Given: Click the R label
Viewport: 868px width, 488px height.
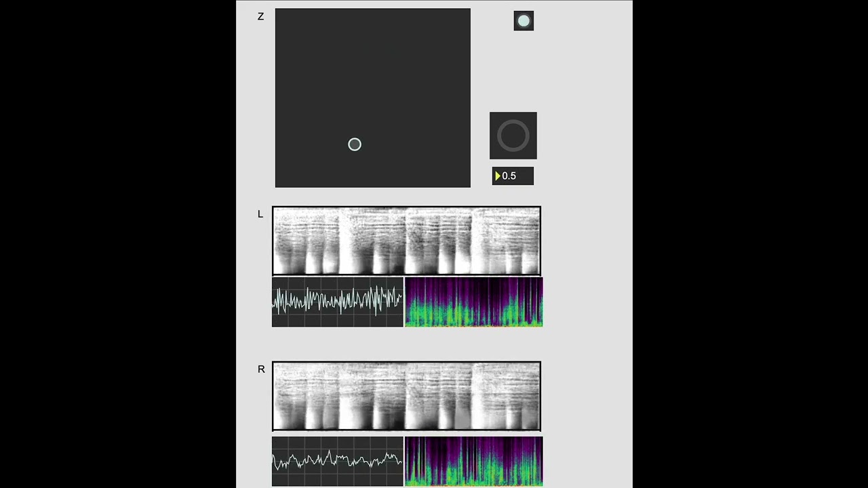Looking at the screenshot, I should click(261, 369).
